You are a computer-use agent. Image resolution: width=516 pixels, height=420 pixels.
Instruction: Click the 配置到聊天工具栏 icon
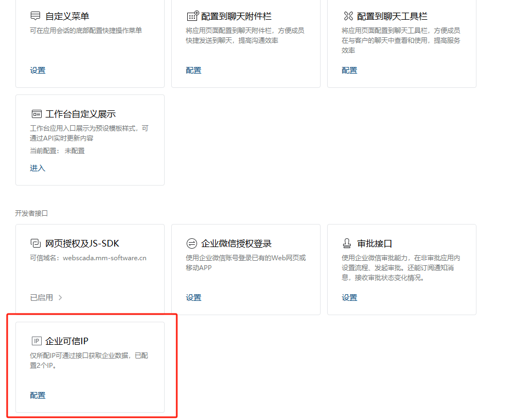[348, 16]
